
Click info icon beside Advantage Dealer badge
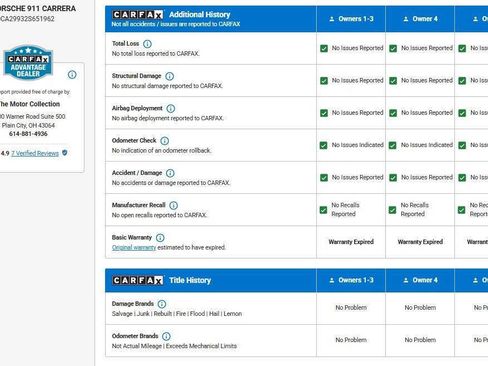pos(72,75)
